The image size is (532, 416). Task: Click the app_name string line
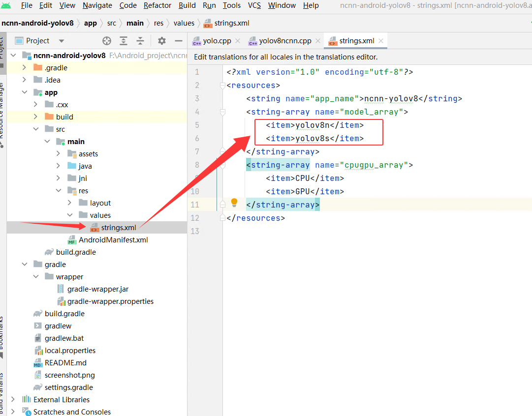point(354,99)
